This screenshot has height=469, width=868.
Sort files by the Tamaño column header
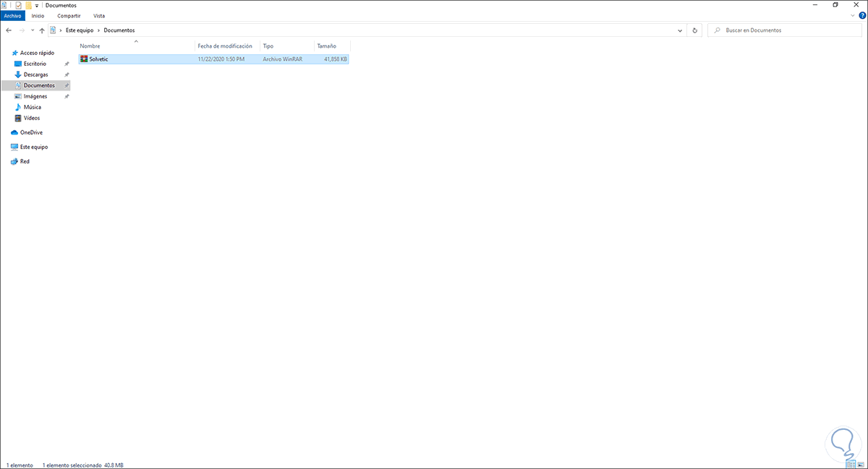click(327, 45)
